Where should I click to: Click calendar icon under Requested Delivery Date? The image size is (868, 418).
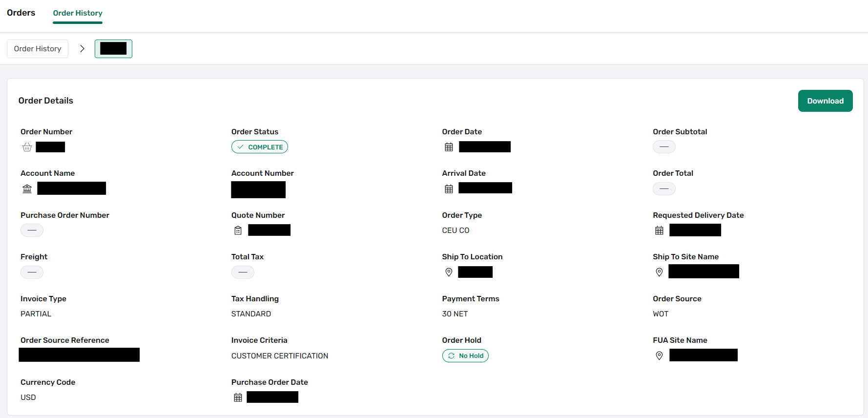click(x=660, y=230)
